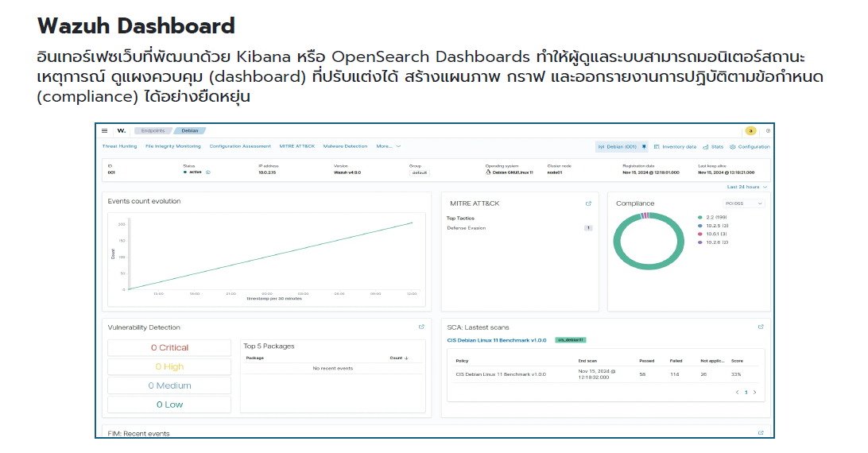The height and width of the screenshot is (453, 868).
Task: Open the hamburger navigation menu
Action: click(x=105, y=130)
